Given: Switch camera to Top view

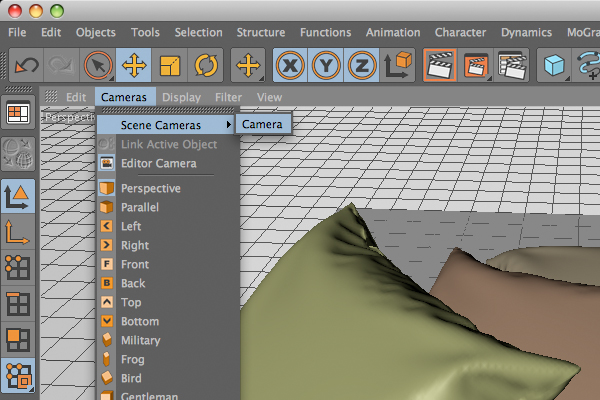Looking at the screenshot, I should coord(168,302).
